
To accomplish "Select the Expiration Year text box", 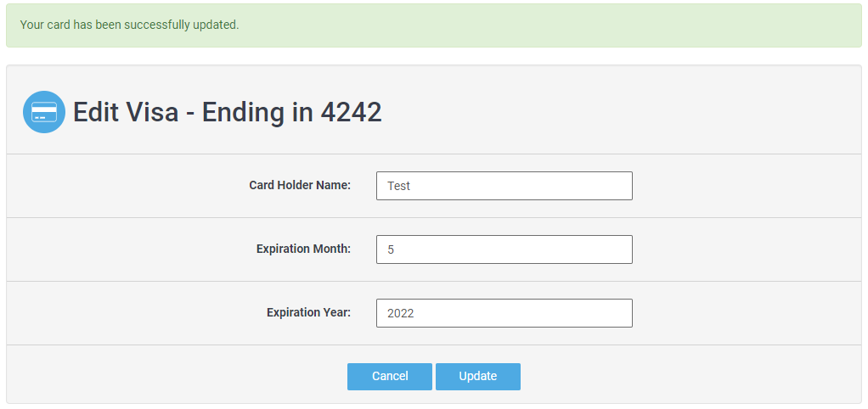I will 504,313.
